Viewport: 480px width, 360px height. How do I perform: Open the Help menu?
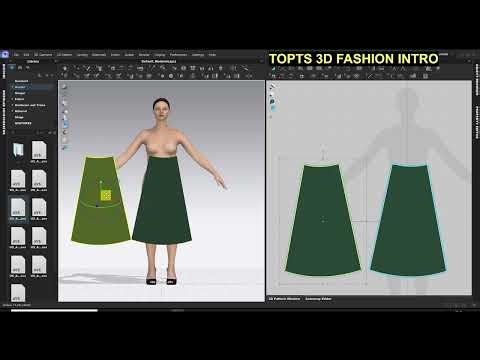point(212,55)
